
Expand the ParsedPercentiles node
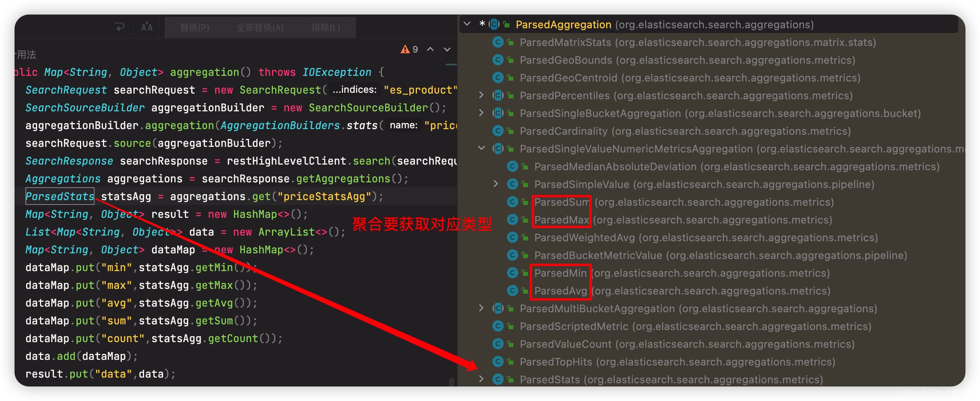click(x=481, y=95)
